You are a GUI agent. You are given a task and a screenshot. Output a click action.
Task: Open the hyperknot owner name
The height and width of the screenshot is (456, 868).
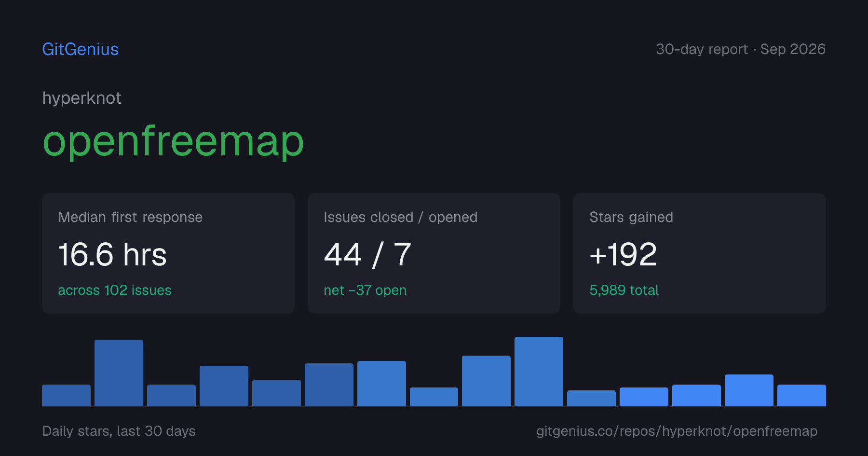82,98
